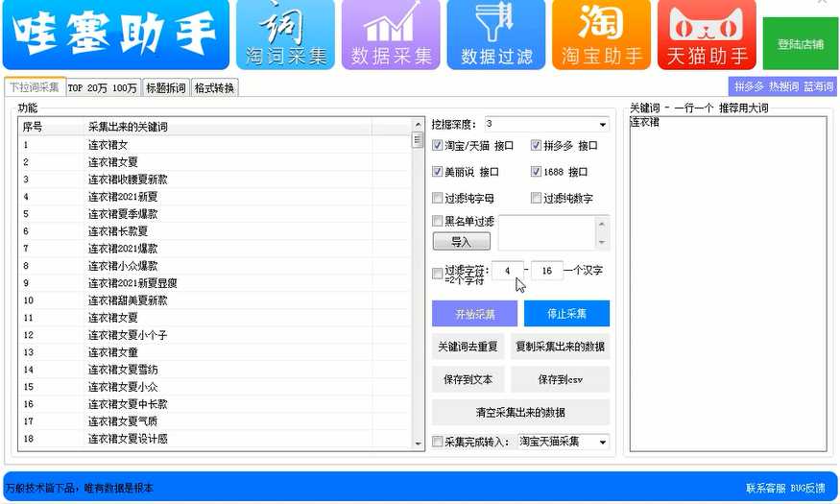The width and height of the screenshot is (840, 504).
Task: Enable the 采集完成转入 checkbox
Action: (437, 442)
